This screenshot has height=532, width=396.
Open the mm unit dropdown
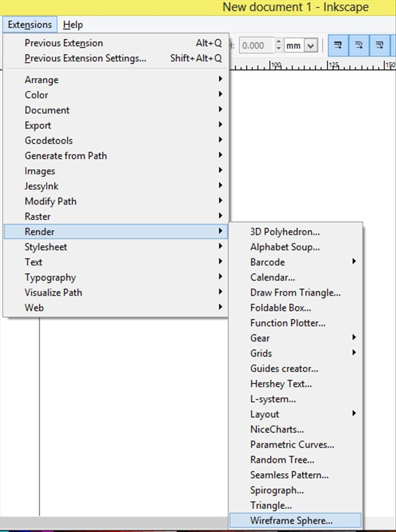point(301,45)
